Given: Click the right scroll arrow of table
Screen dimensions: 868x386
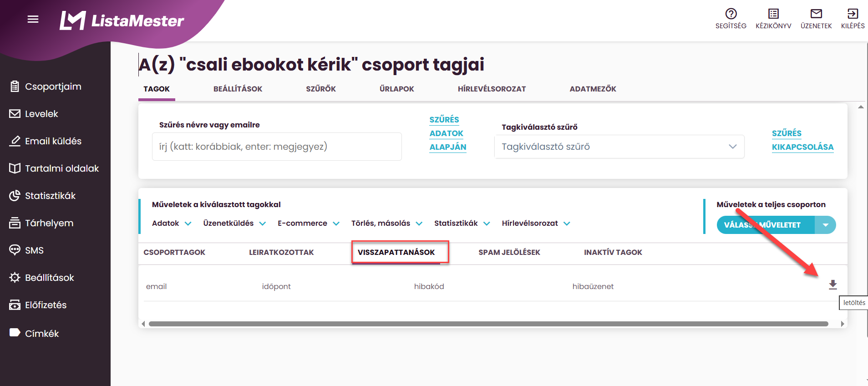Looking at the screenshot, I should [x=843, y=324].
